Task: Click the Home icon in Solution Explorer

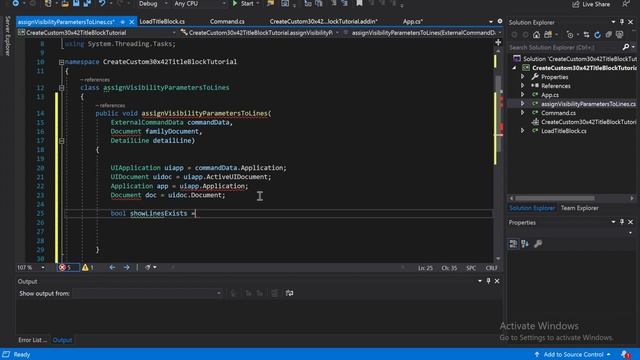Action: coord(536,35)
